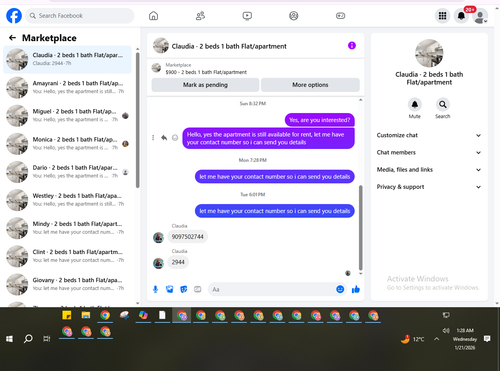The image size is (500, 371).
Task: Click the conversation list scrollbar
Action: coord(138,120)
